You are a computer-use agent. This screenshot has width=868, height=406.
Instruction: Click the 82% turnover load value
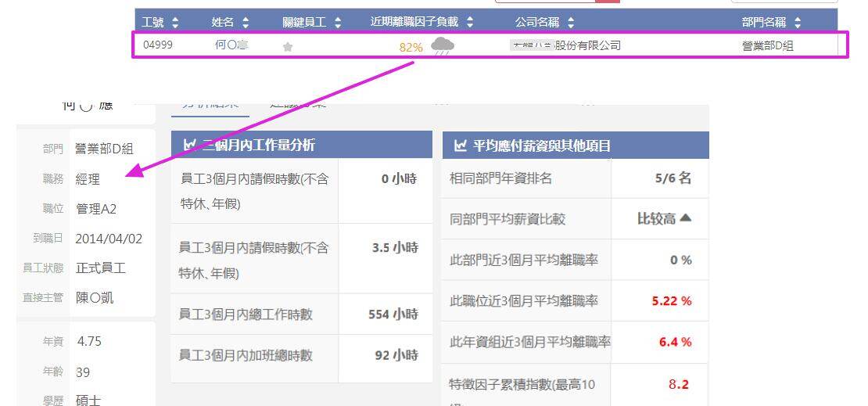[411, 47]
